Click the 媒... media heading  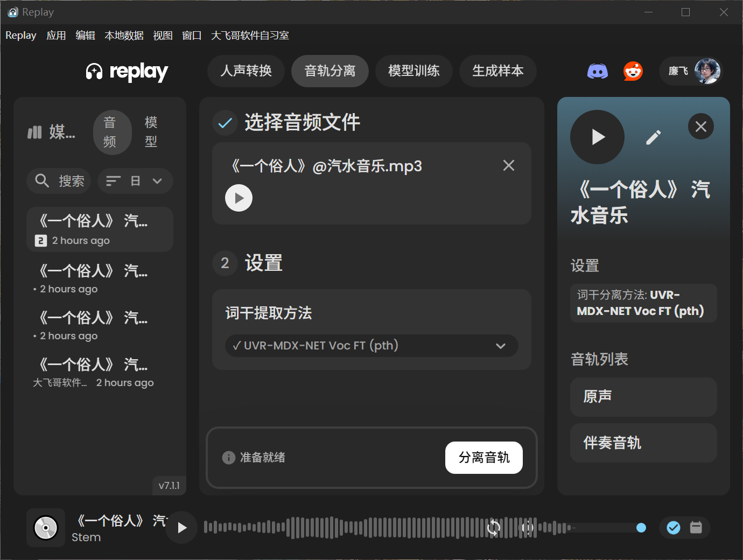coord(62,132)
